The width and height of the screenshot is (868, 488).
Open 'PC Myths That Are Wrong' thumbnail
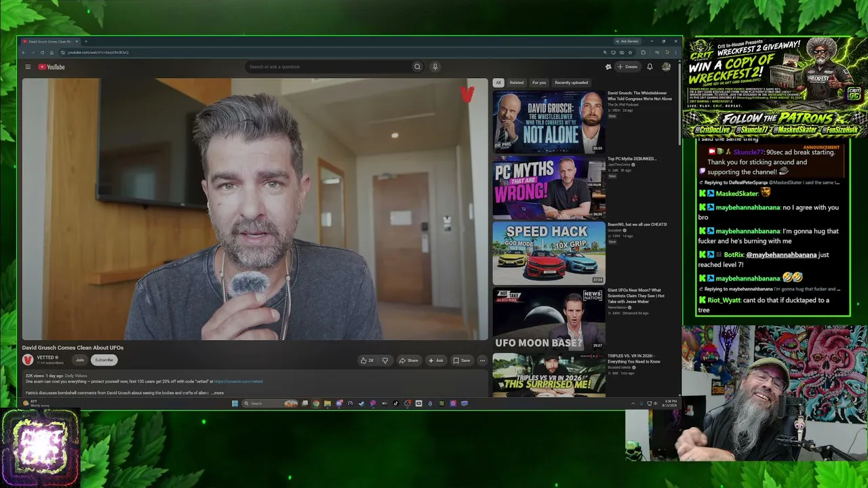click(549, 187)
